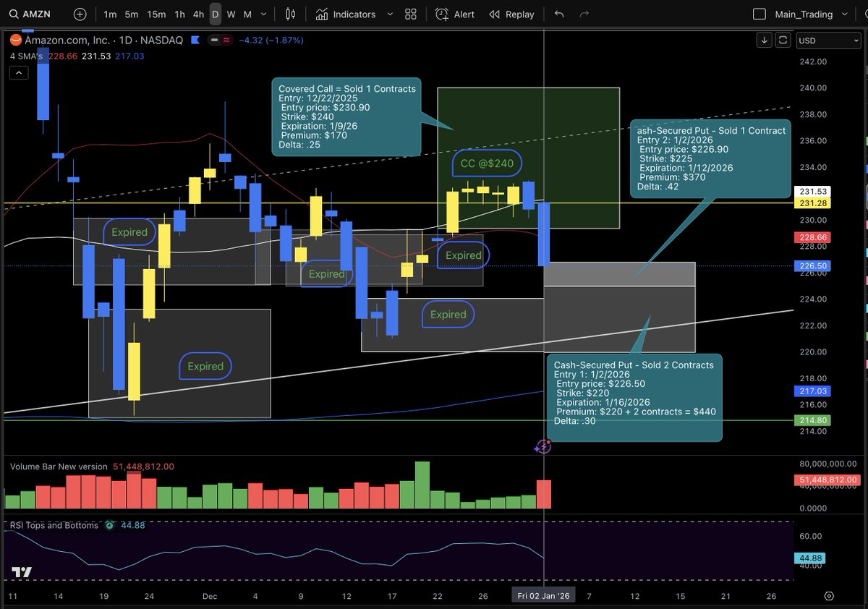
Task: Click the down-arrow button beside USD
Action: click(765, 41)
